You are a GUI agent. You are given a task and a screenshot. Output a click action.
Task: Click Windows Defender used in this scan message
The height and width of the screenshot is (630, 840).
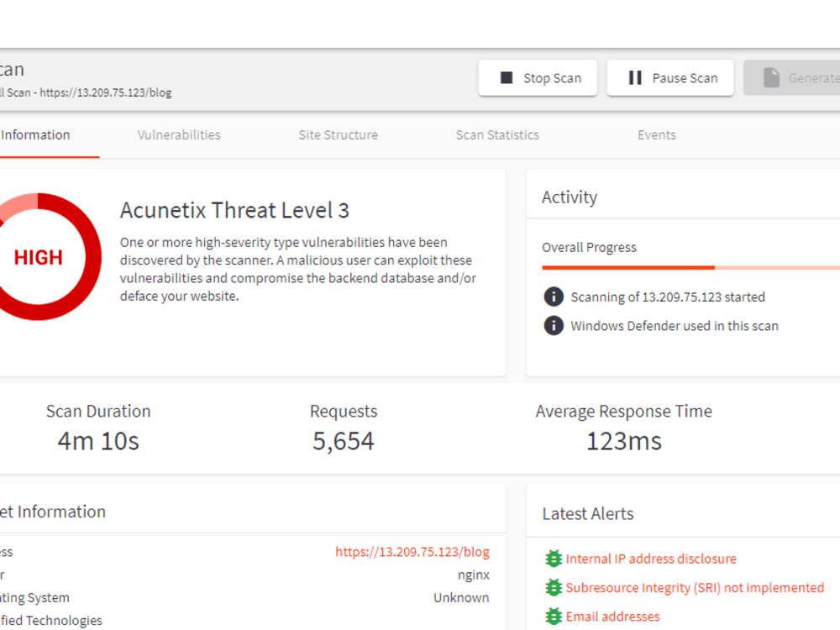point(675,326)
